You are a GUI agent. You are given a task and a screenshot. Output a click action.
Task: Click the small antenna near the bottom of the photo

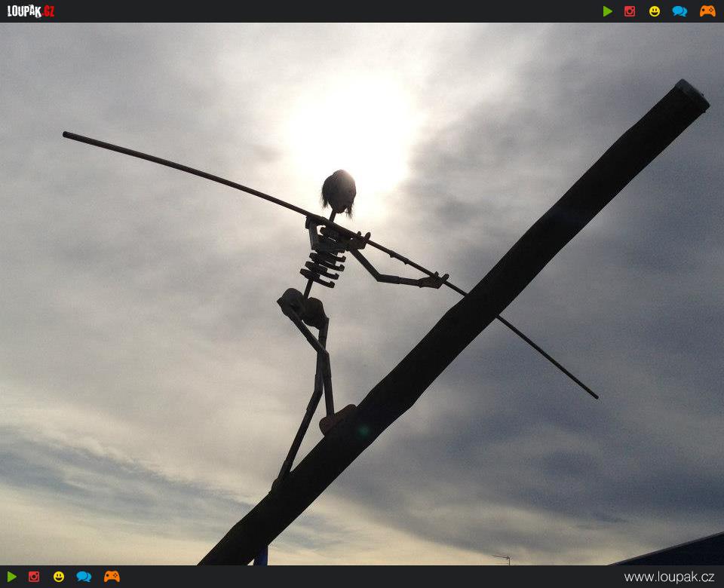pyautogui.click(x=502, y=559)
